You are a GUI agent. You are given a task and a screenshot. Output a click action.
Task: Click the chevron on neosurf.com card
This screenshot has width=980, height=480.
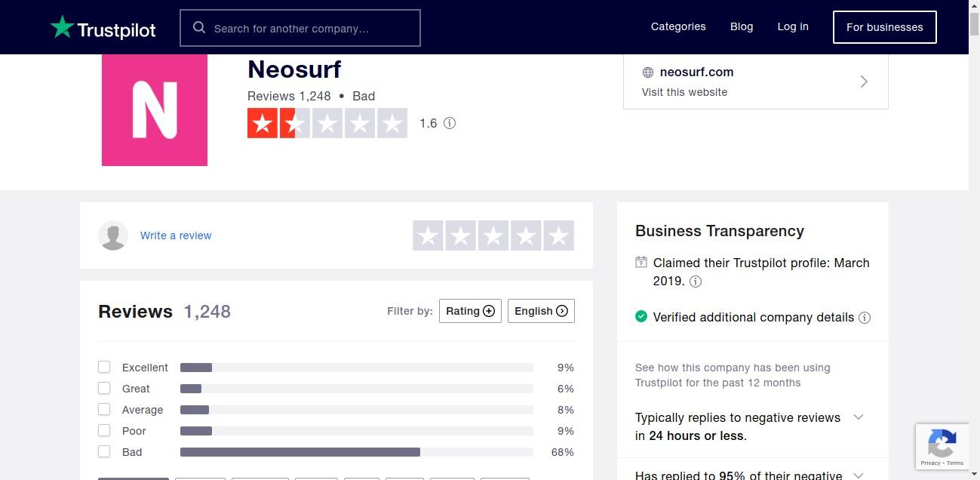point(864,82)
